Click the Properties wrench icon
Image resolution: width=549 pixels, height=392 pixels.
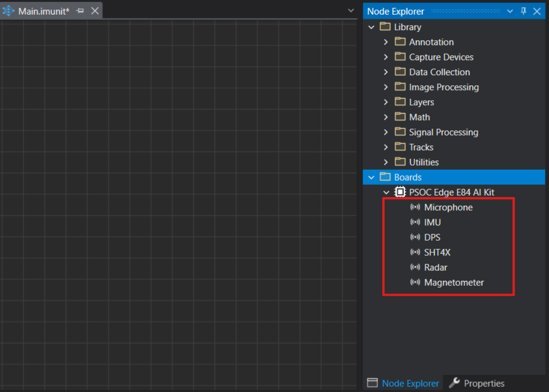tap(454, 383)
